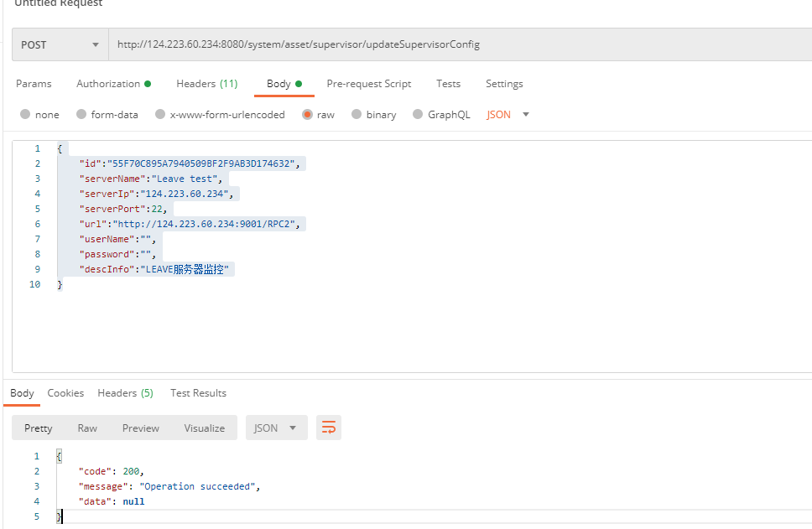The width and height of the screenshot is (812, 529).
Task: Select the raw body radio button
Action: pos(308,115)
